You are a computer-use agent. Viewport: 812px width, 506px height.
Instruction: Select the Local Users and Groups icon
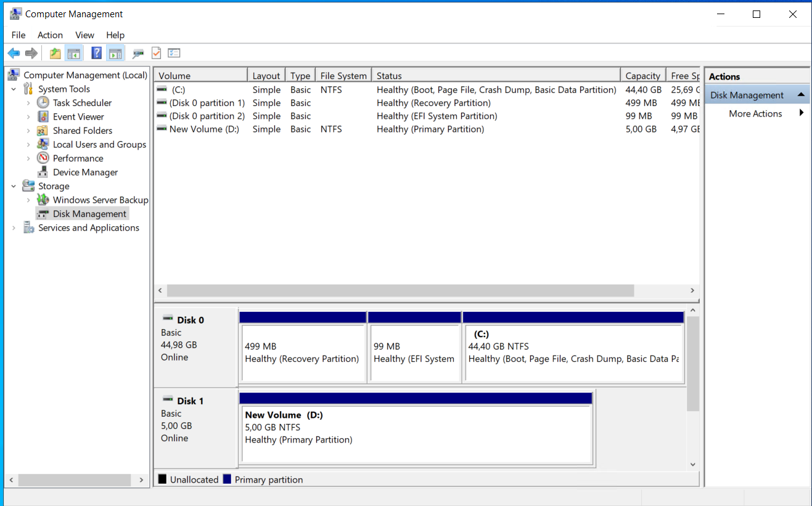tap(43, 144)
